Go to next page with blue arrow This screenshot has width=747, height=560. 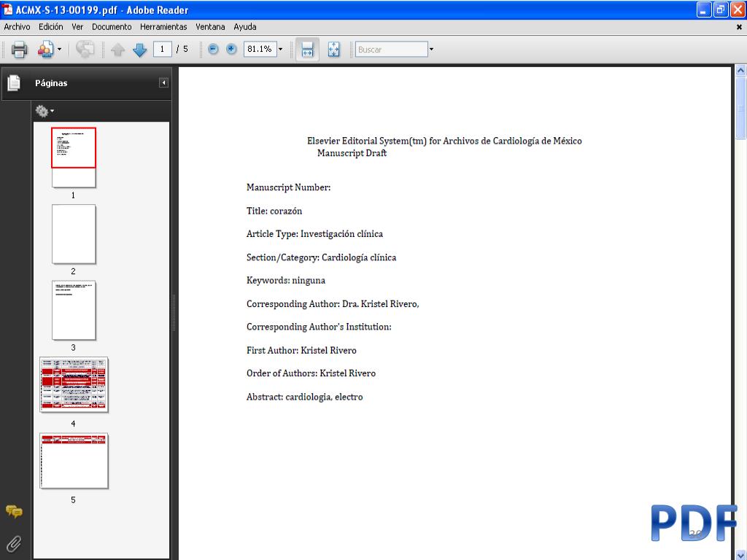[139, 50]
